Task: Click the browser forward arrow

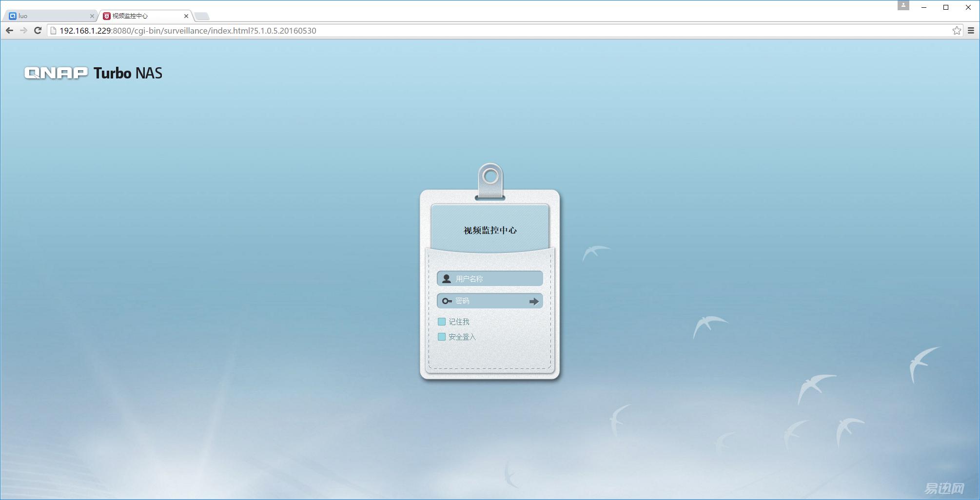Action: click(23, 31)
